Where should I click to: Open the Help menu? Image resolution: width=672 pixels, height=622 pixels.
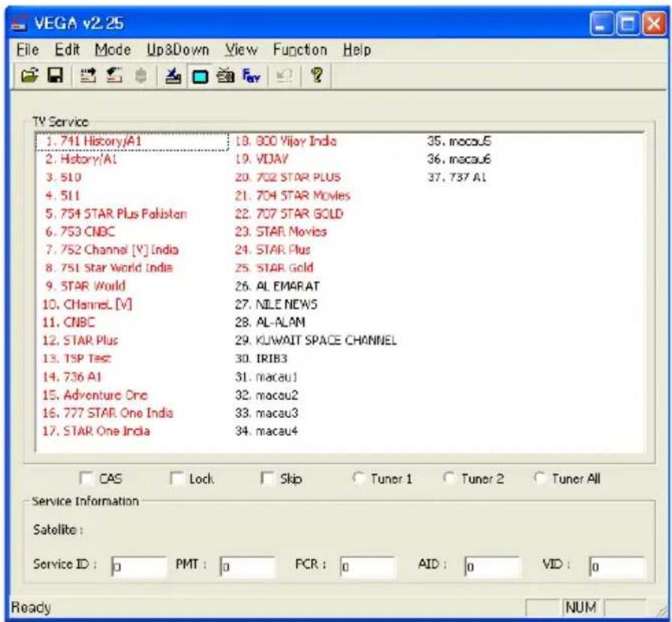(357, 50)
